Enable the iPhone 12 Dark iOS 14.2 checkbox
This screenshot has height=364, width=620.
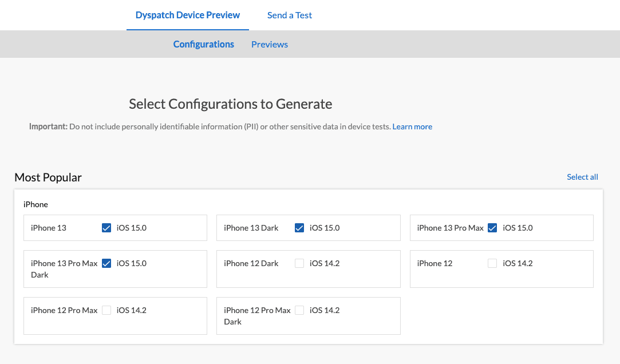tap(299, 263)
